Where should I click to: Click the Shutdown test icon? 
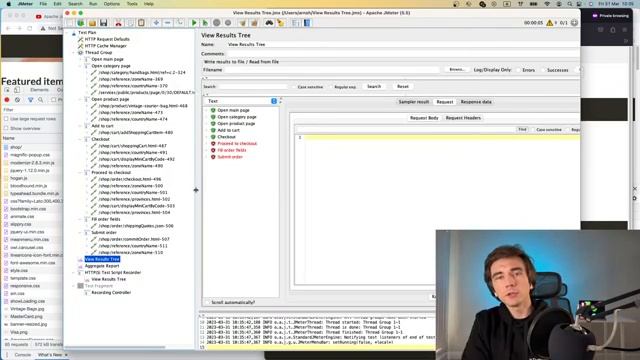tap(228, 23)
